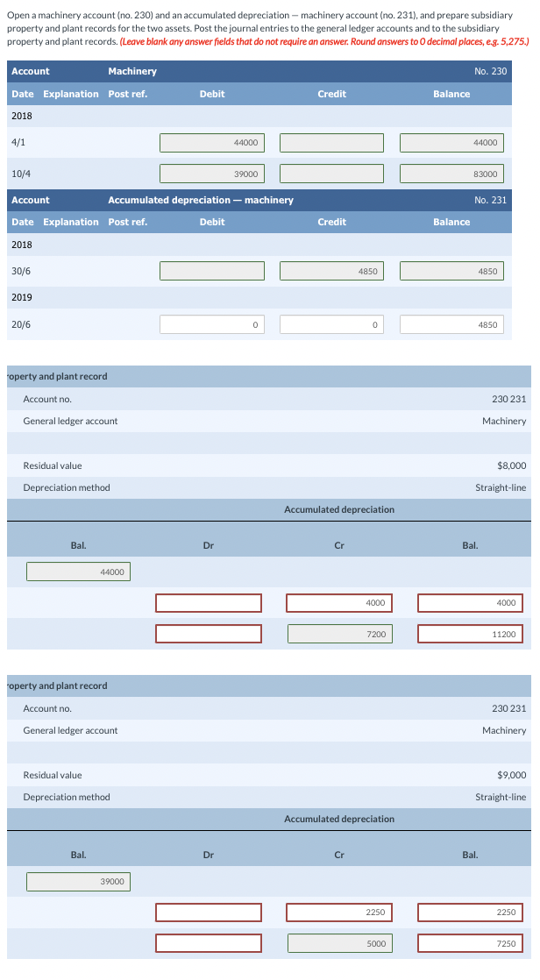This screenshot has height=980, width=540.
Task: Click the 'No. 231' account number
Action: (490, 200)
